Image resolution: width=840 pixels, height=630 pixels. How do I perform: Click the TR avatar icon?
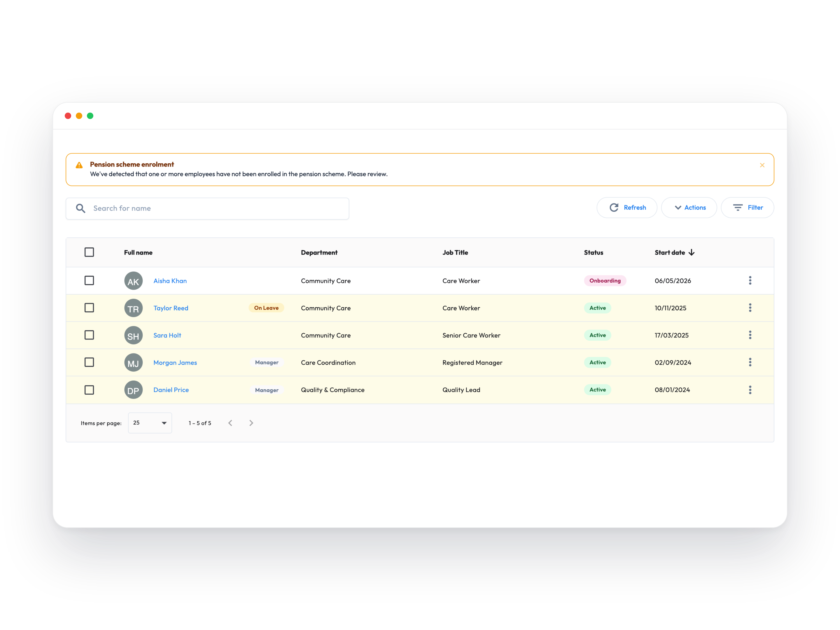coord(134,308)
